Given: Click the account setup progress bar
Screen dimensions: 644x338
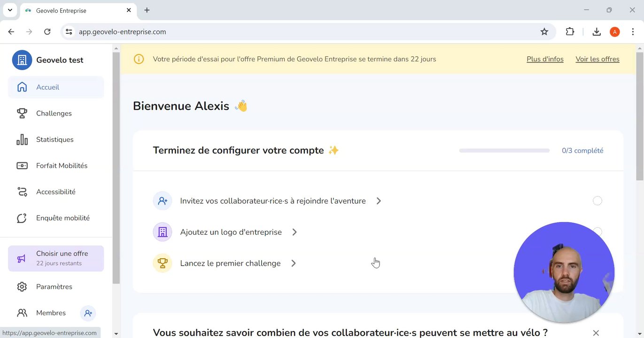Looking at the screenshot, I should [504, 151].
